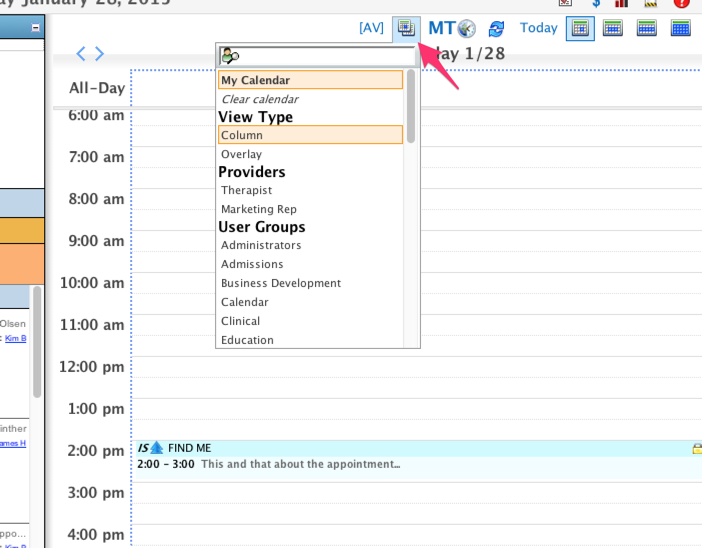Image resolution: width=702 pixels, height=548 pixels.
Task: Choose Therapist under Providers
Action: (246, 190)
